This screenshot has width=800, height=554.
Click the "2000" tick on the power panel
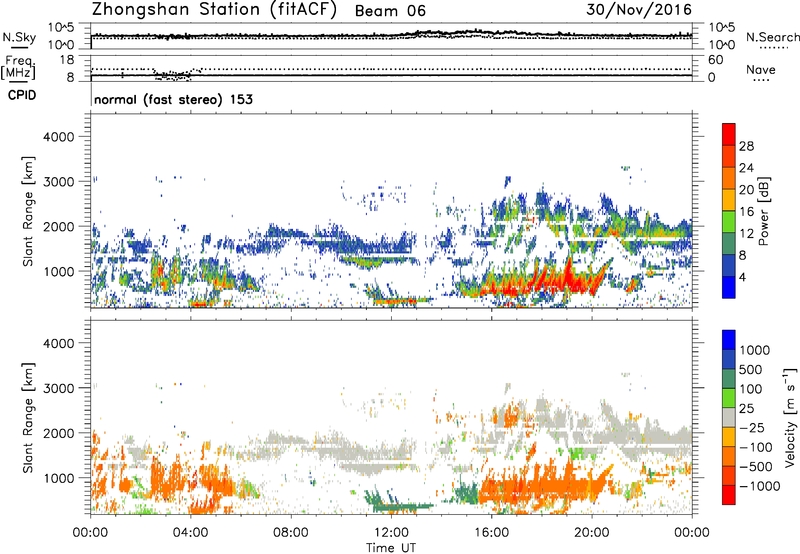coord(59,226)
